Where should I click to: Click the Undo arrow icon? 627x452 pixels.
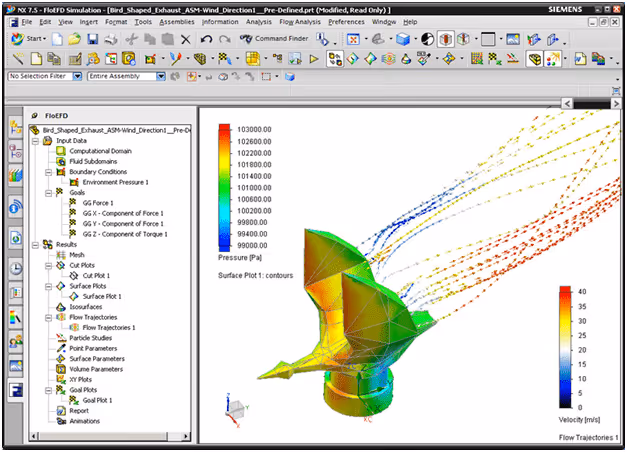tap(206, 39)
